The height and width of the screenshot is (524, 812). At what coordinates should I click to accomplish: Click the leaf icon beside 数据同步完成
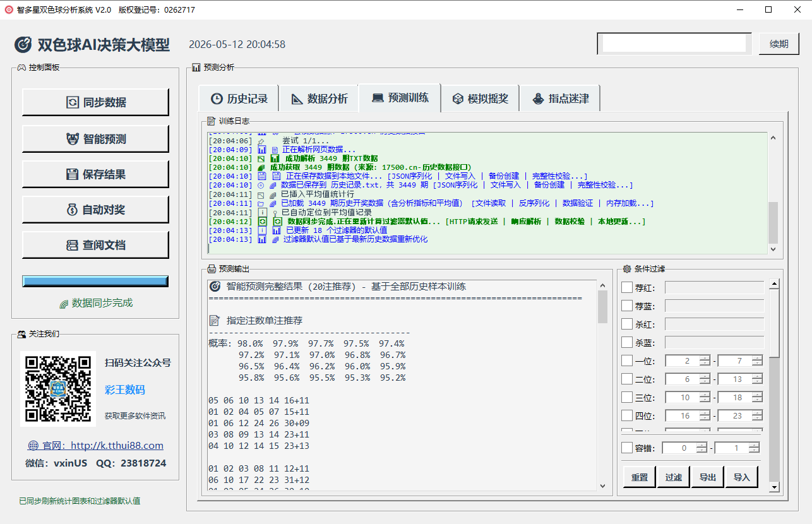click(64, 303)
